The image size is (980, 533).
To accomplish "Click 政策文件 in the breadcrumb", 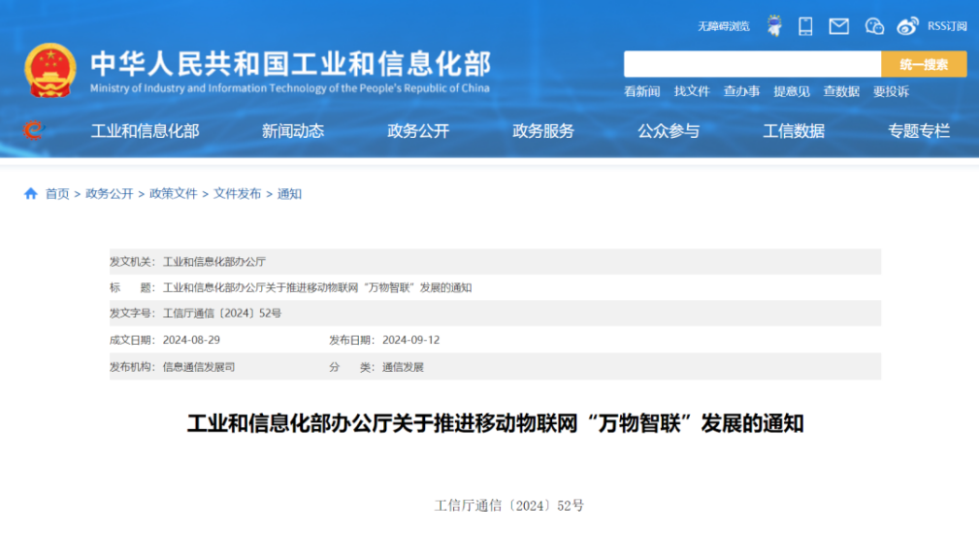I will point(173,194).
